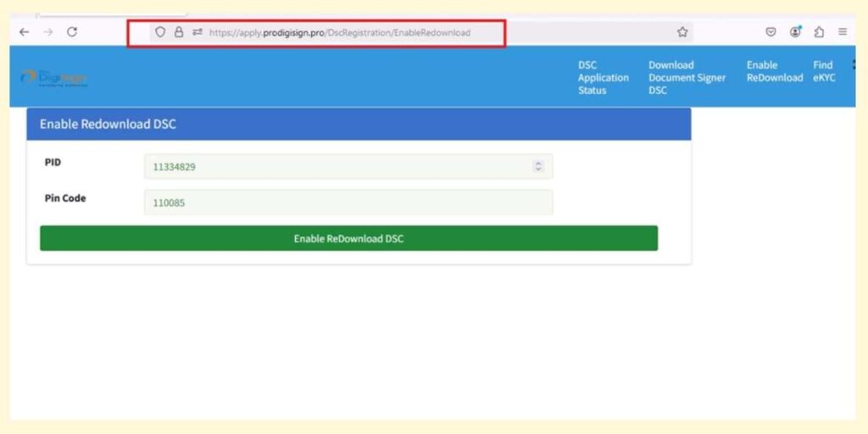Click the green Enable ReDownload DSC button

348,238
